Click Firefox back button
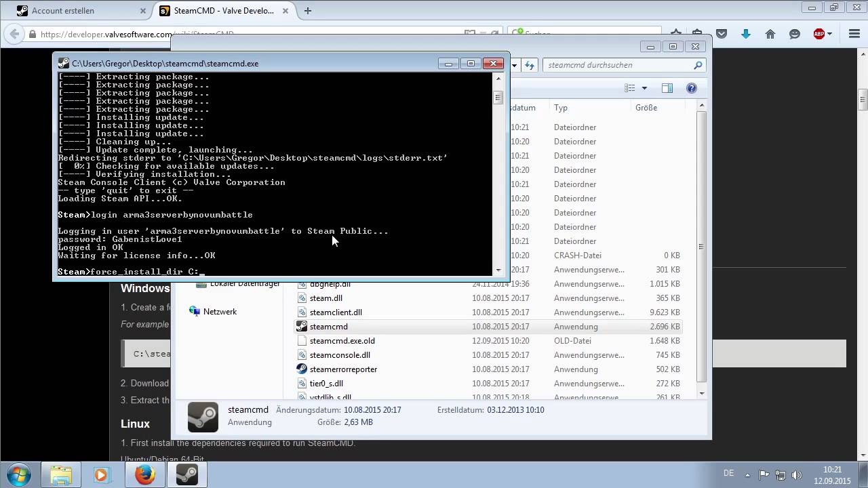This screenshot has height=488, width=868. pyautogui.click(x=14, y=34)
